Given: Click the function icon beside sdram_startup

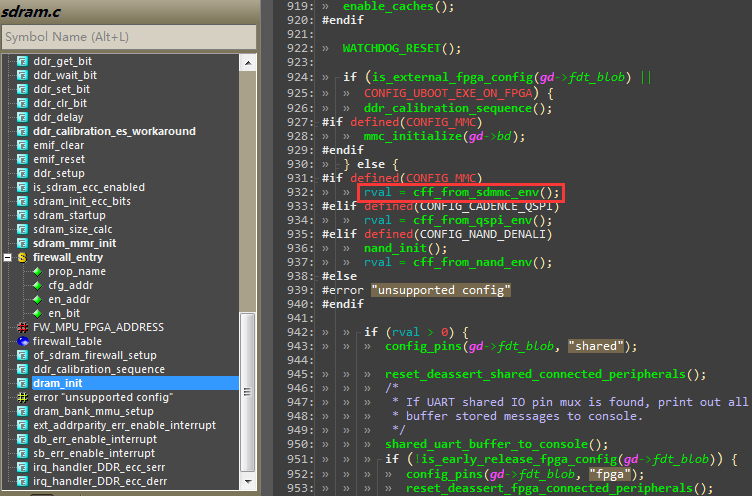Looking at the screenshot, I should [22, 215].
